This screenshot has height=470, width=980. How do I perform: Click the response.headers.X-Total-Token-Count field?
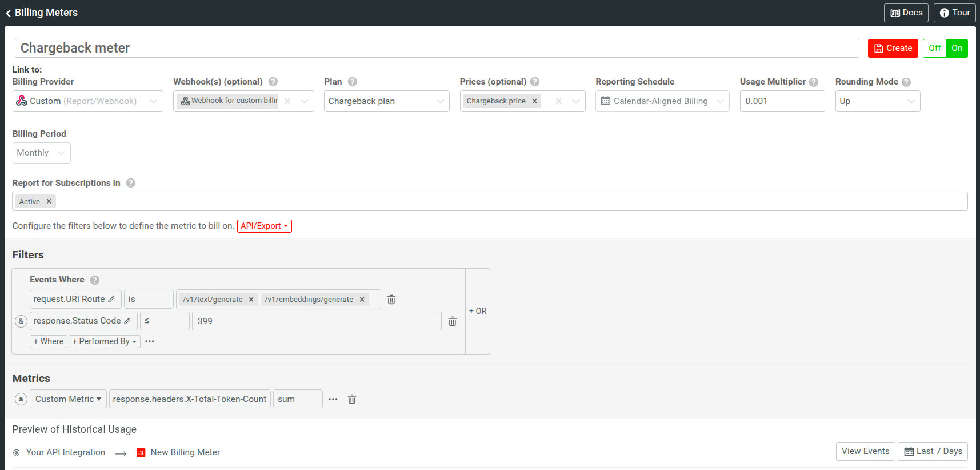pos(190,399)
